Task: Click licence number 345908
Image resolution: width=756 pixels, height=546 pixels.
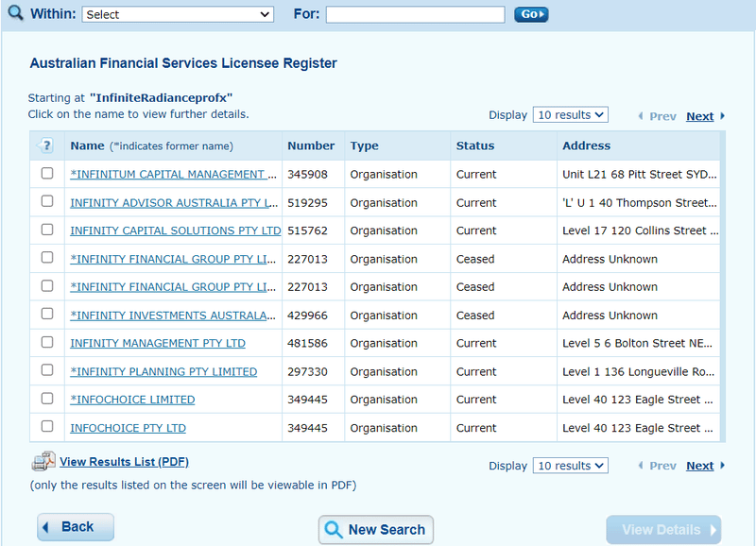Action: 308,174
